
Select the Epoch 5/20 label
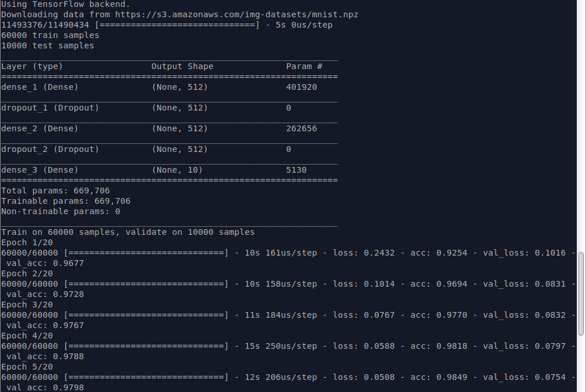(23, 367)
